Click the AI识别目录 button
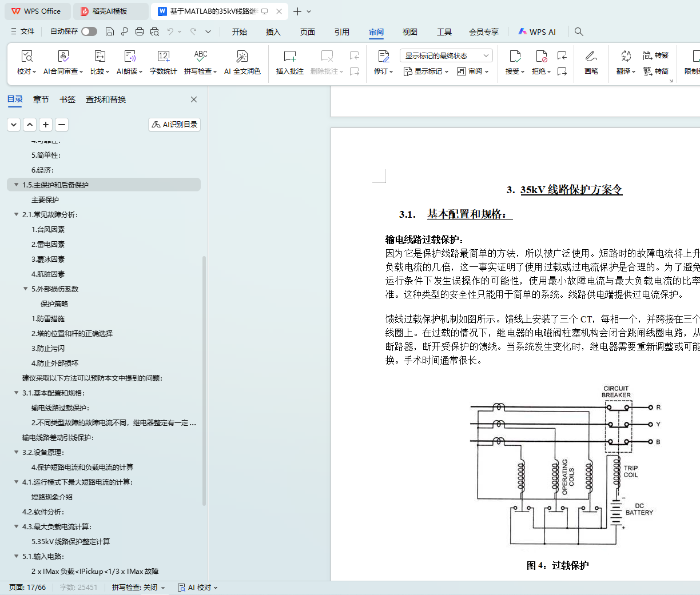This screenshot has height=595, width=700. pos(174,125)
